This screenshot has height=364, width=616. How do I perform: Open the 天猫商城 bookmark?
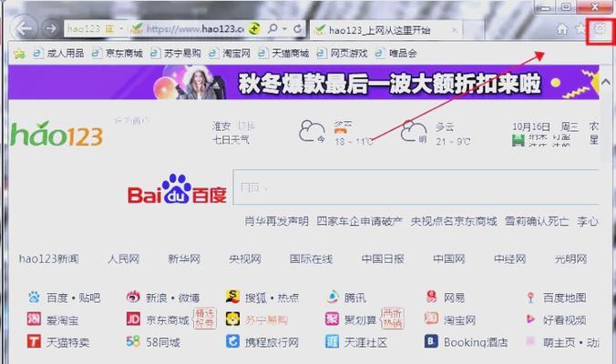click(x=283, y=53)
